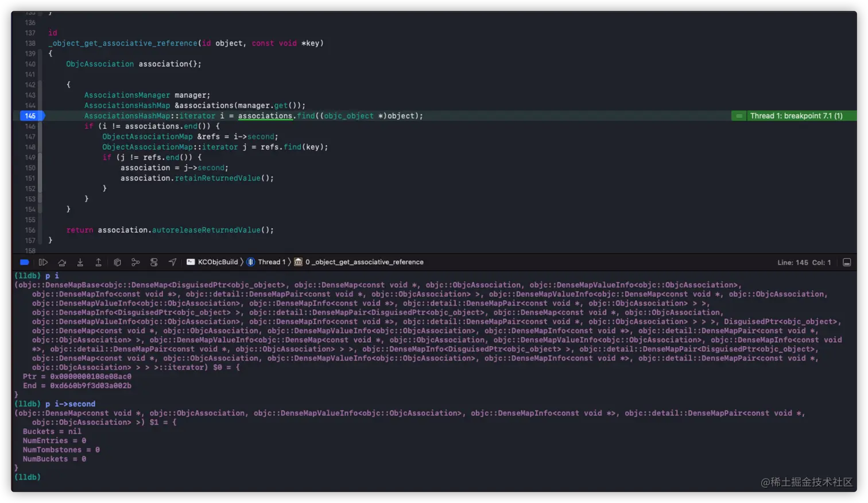
Task: Click the "(lldb) p i" console command
Action: point(36,276)
